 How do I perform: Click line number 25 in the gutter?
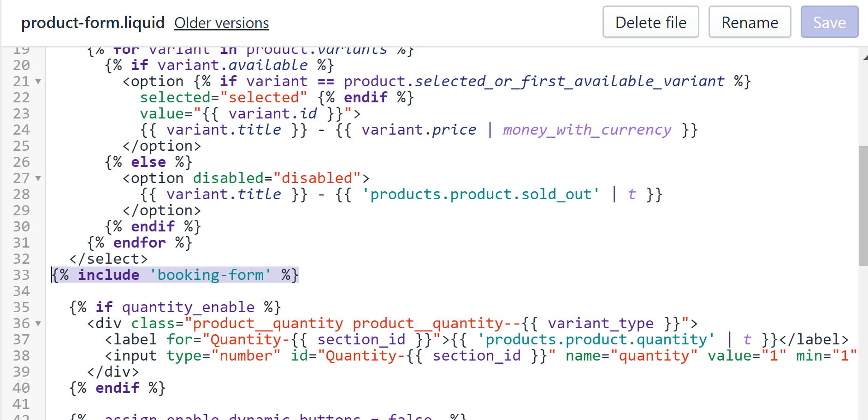(x=22, y=146)
